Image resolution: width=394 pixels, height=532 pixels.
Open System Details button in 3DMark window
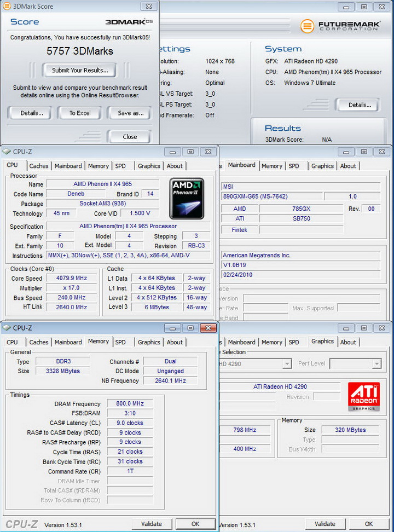coord(360,105)
